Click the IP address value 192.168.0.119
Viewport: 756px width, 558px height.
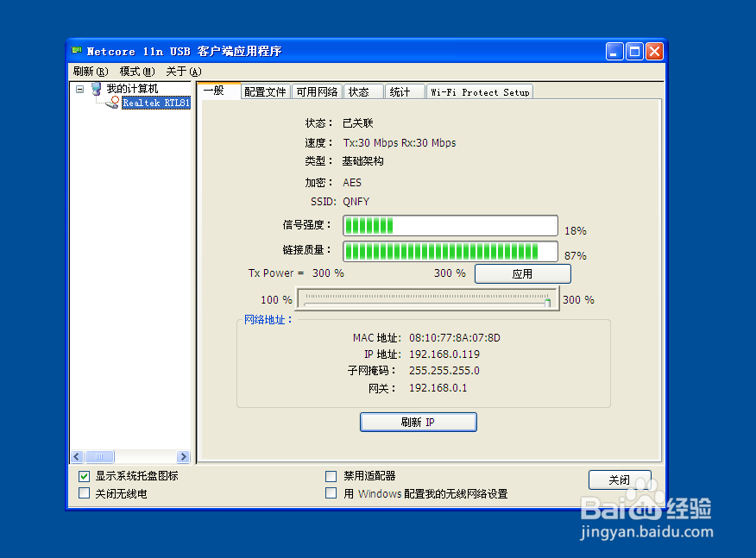pos(444,354)
